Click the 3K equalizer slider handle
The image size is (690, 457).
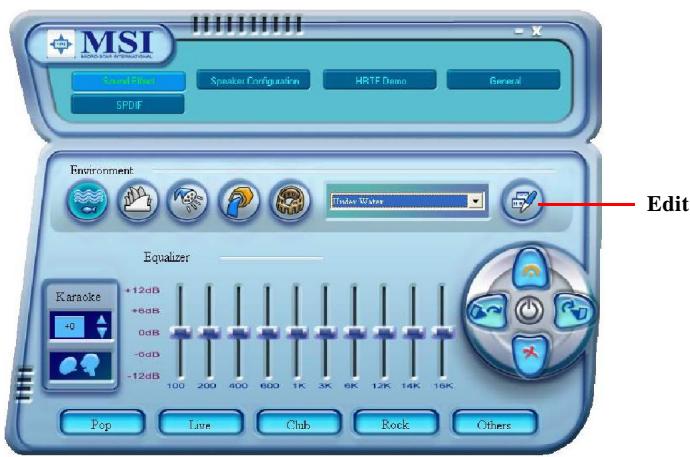click(326, 333)
